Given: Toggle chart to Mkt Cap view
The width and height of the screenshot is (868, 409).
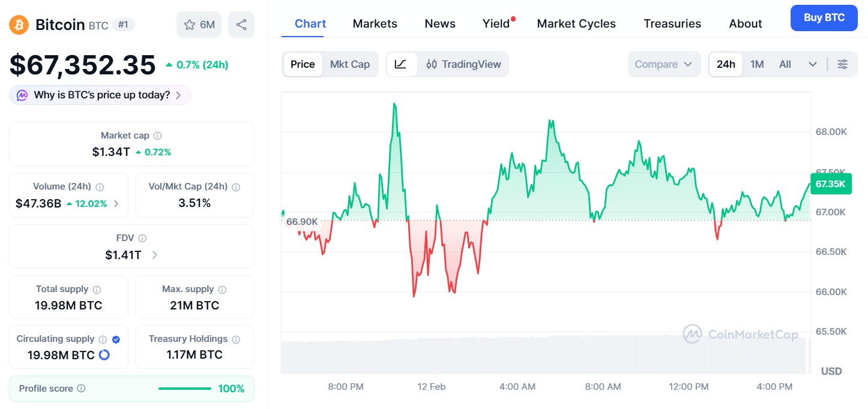Looking at the screenshot, I should coord(350,64).
